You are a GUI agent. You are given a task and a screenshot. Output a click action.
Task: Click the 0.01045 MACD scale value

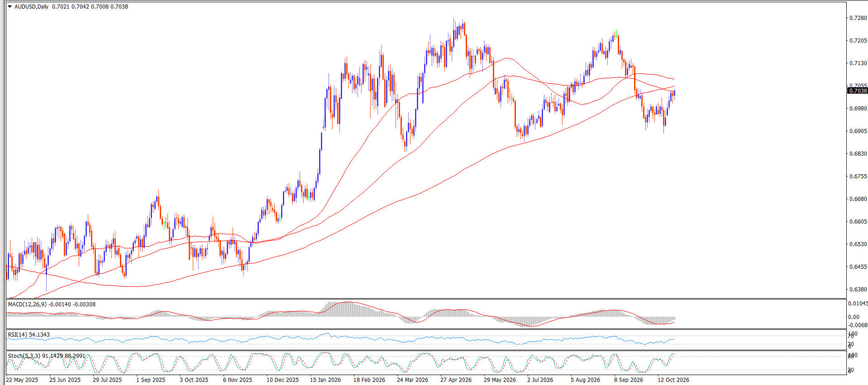(x=858, y=304)
